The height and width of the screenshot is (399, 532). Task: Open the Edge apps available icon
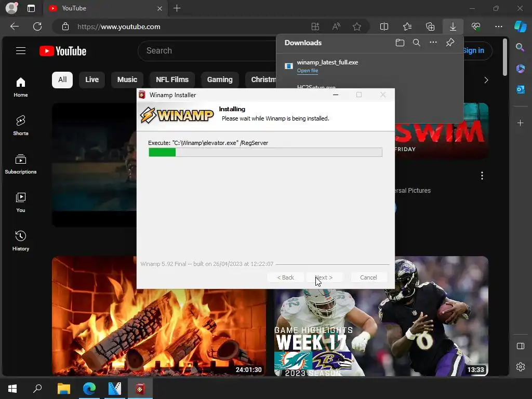[x=315, y=26]
